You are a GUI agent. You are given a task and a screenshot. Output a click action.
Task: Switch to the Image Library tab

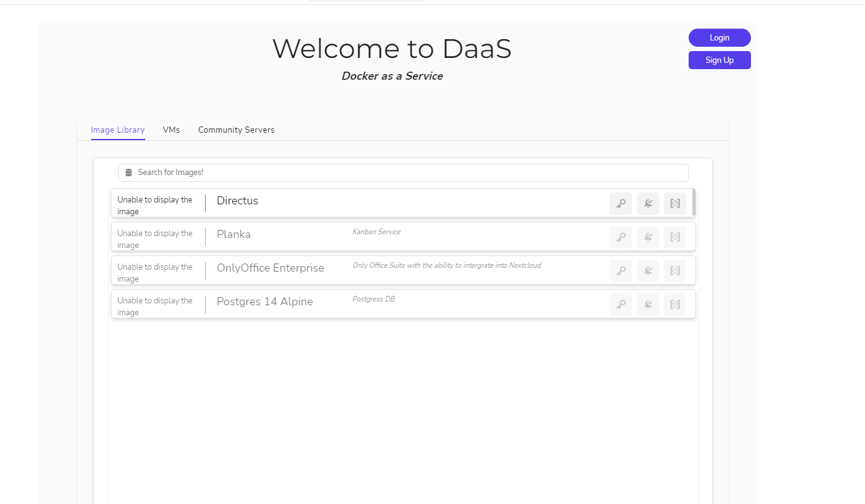tap(118, 130)
